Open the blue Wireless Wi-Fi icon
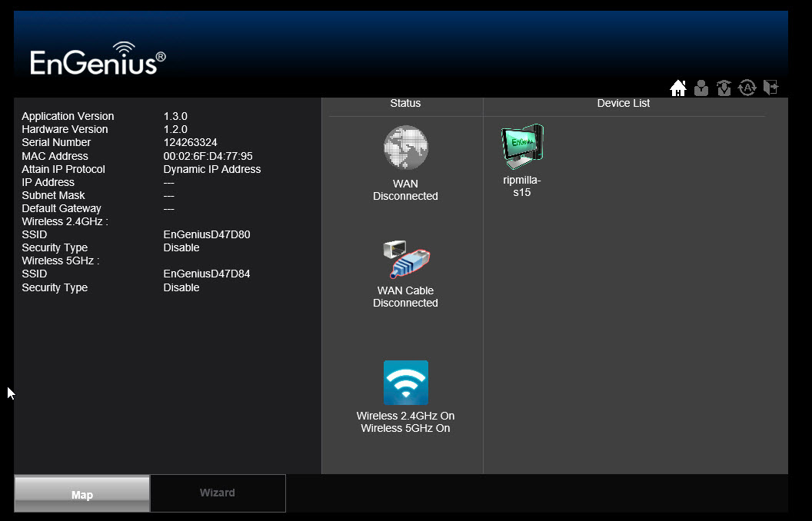Viewport: 812px width, 521px height. 405,383
